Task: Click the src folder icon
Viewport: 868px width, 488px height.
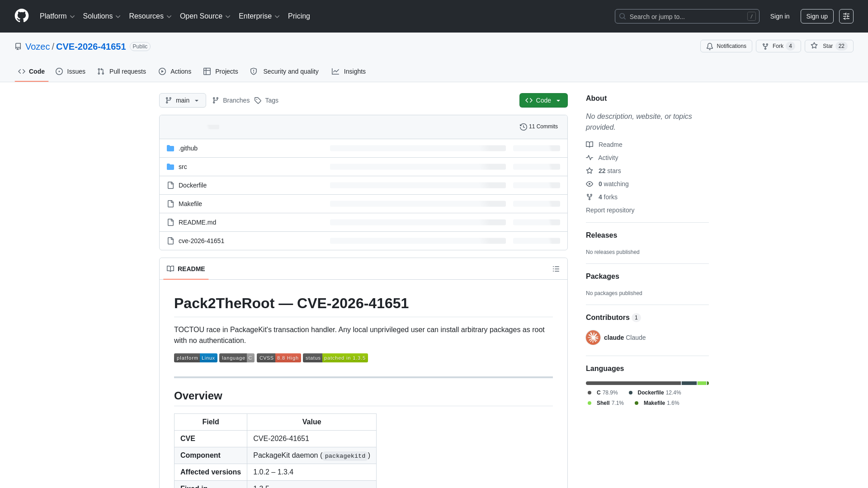Action: point(170,167)
